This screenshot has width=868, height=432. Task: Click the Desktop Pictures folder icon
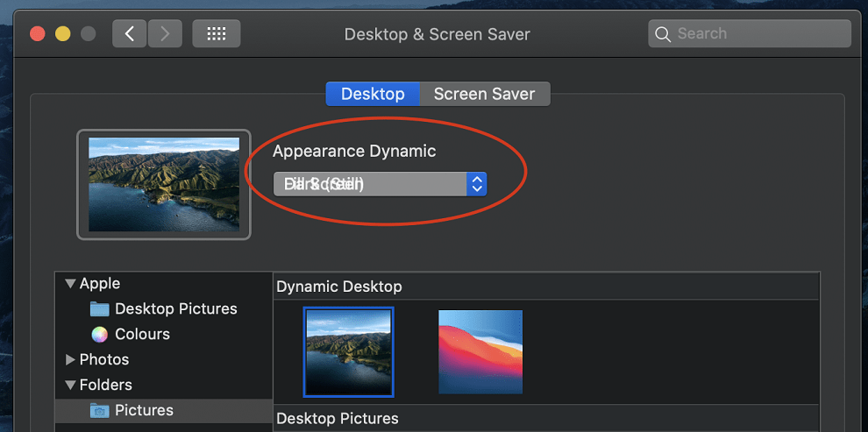[100, 308]
